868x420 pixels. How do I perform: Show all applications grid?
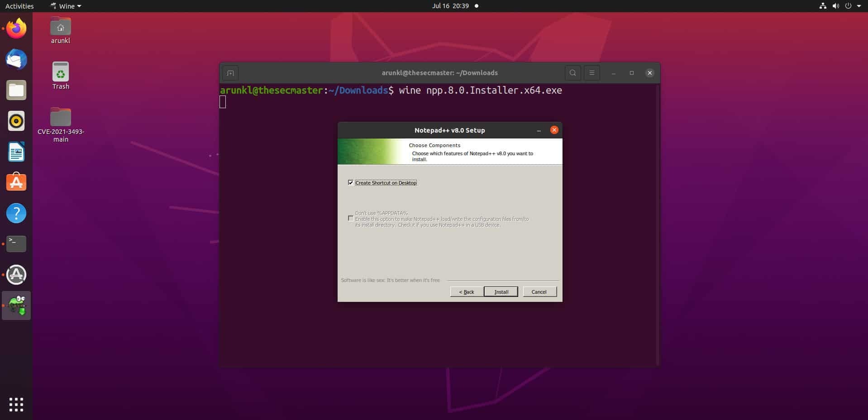click(x=16, y=404)
